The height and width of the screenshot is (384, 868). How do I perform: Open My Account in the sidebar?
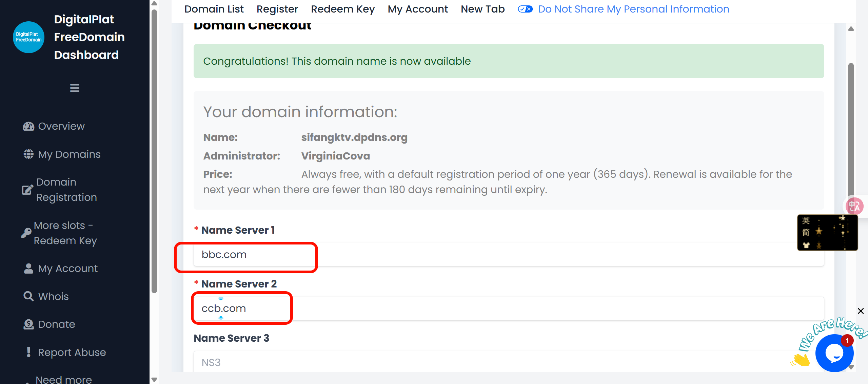coord(68,269)
